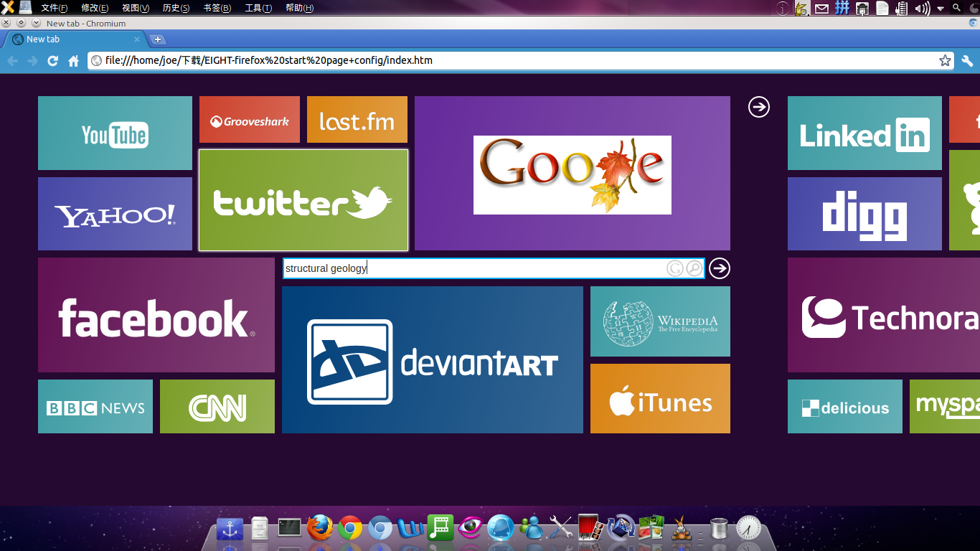Launch Google Chrome from the dock
980x551 pixels.
tap(350, 528)
